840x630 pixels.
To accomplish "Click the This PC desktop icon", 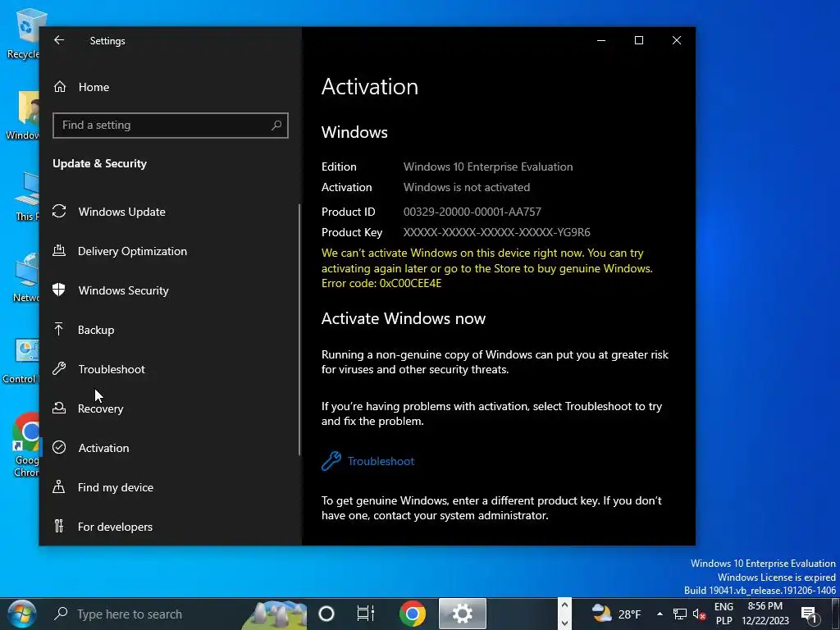I will [x=27, y=197].
